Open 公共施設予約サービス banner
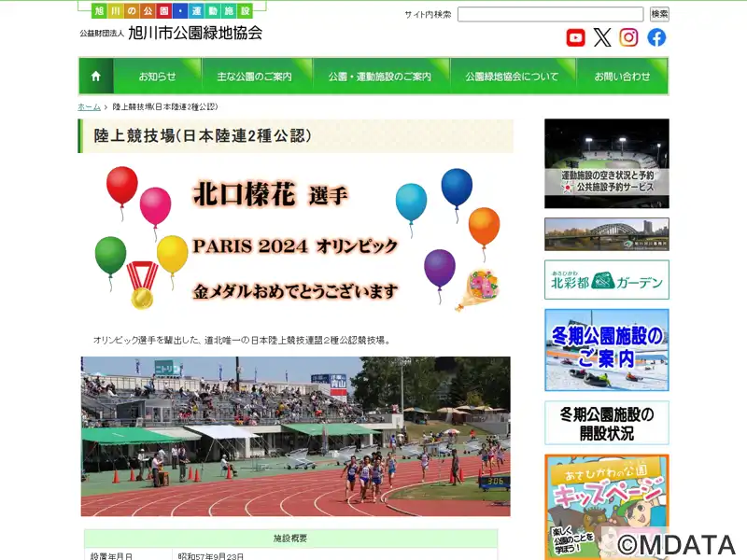Image resolution: width=747 pixels, height=560 pixels. point(606,163)
